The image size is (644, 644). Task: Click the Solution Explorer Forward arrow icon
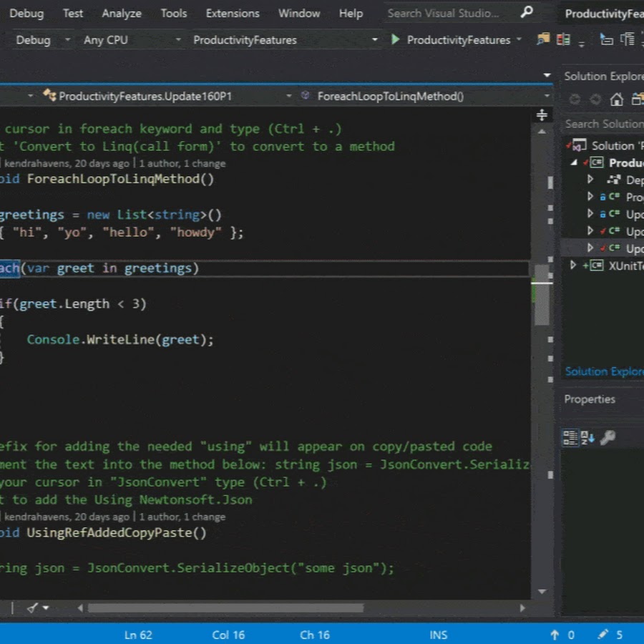595,99
